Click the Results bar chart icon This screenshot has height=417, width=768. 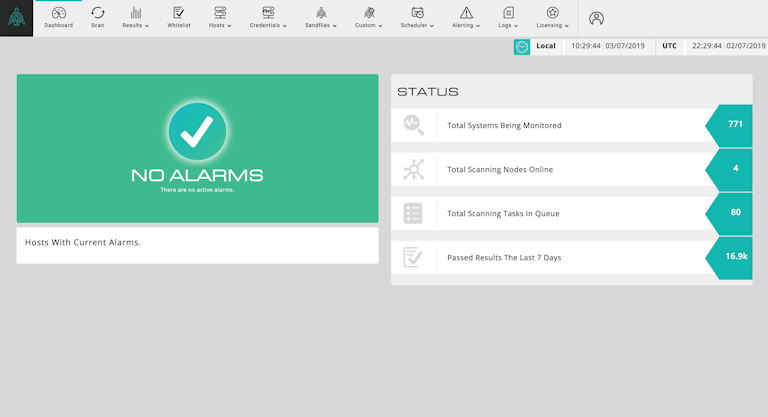click(x=136, y=13)
